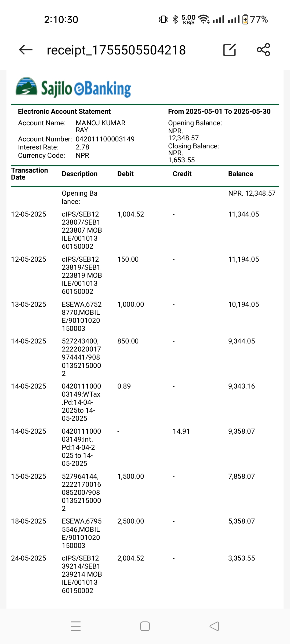Image resolution: width=290 pixels, height=644 pixels.
Task: Tap the Sajilo eBanking logo
Action: [x=73, y=87]
